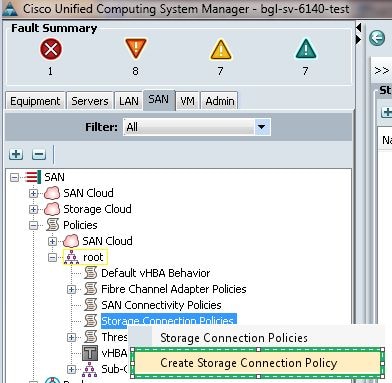
Task: Choose Create Storage Connection Policy menu item
Action: tap(258, 363)
